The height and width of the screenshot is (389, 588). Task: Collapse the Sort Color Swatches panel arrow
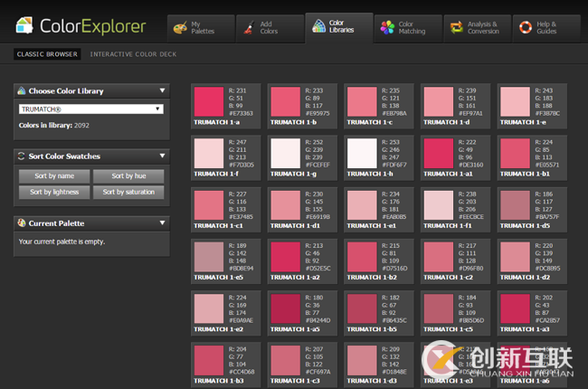coord(162,156)
